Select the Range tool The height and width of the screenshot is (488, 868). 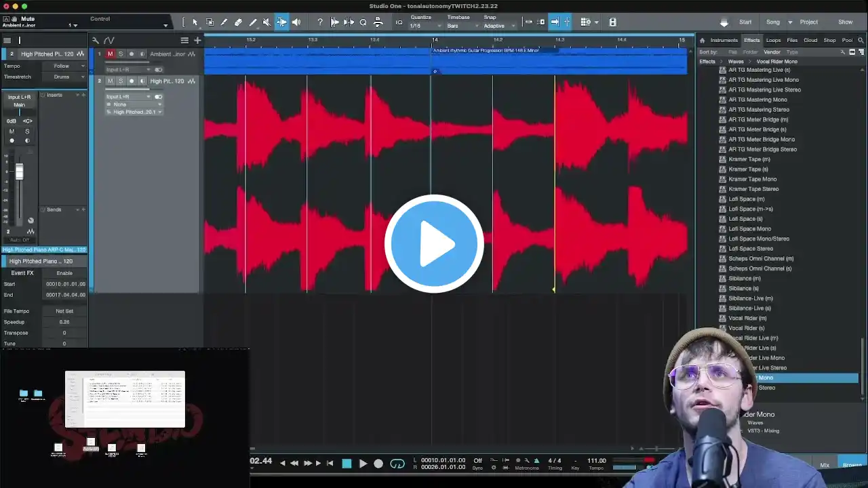click(x=210, y=22)
